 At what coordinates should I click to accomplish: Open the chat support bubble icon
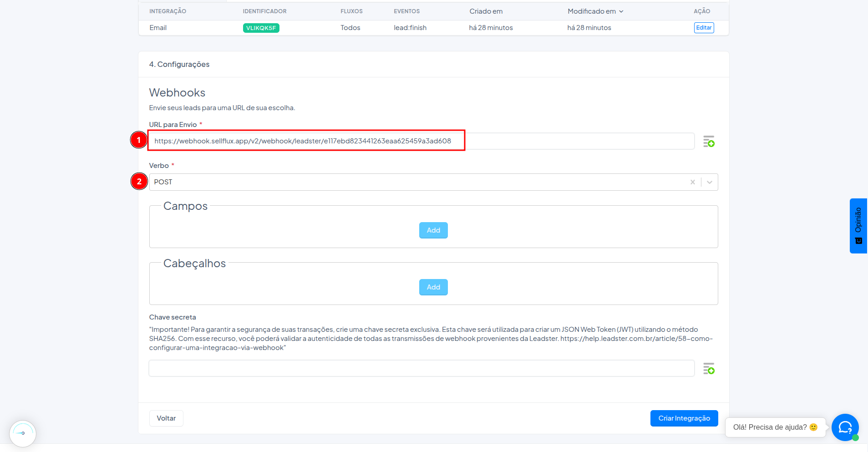pos(845,427)
